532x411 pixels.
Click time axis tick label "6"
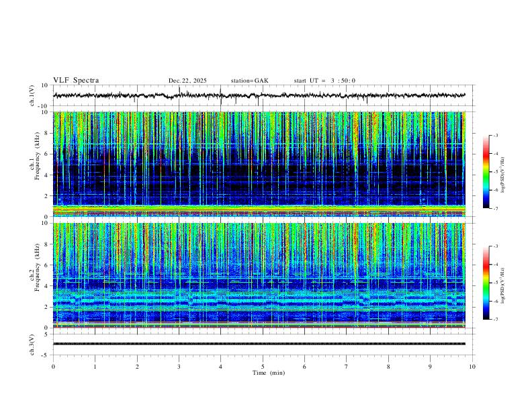point(304,367)
